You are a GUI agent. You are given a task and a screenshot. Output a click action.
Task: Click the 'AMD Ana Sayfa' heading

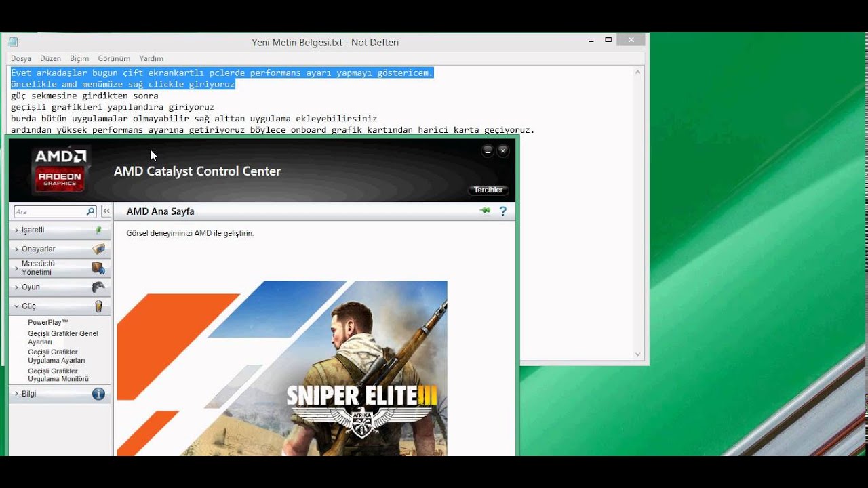(x=161, y=211)
